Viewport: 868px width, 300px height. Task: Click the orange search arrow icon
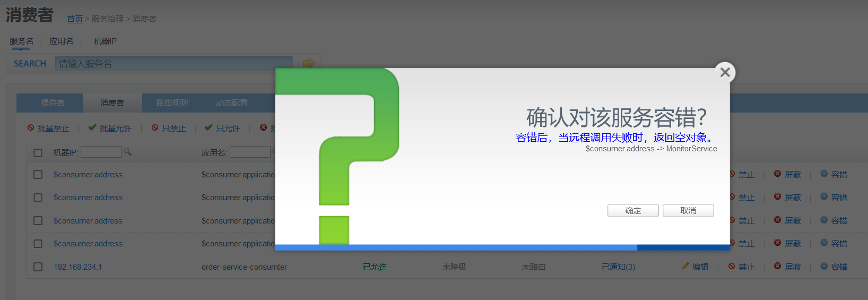pyautogui.click(x=309, y=63)
